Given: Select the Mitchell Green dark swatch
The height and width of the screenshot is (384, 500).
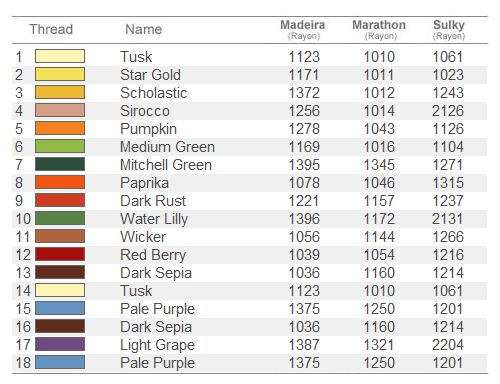Looking at the screenshot, I should (60, 164).
